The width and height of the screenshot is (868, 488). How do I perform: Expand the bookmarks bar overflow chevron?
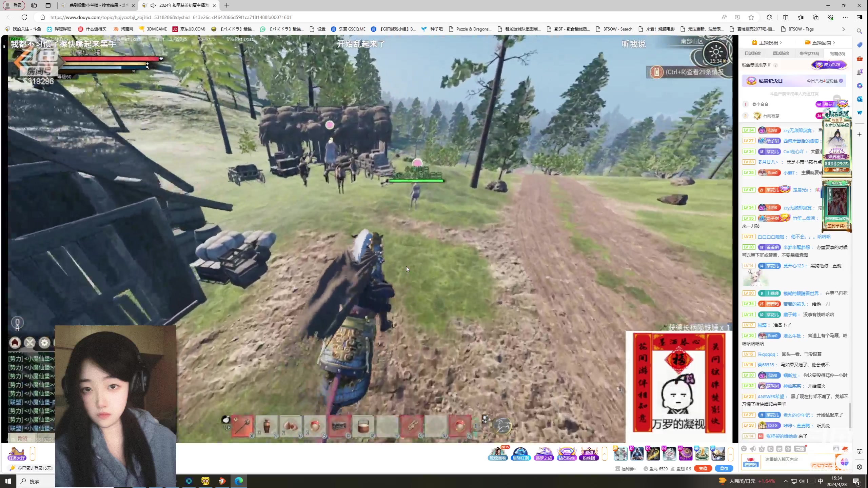844,29
